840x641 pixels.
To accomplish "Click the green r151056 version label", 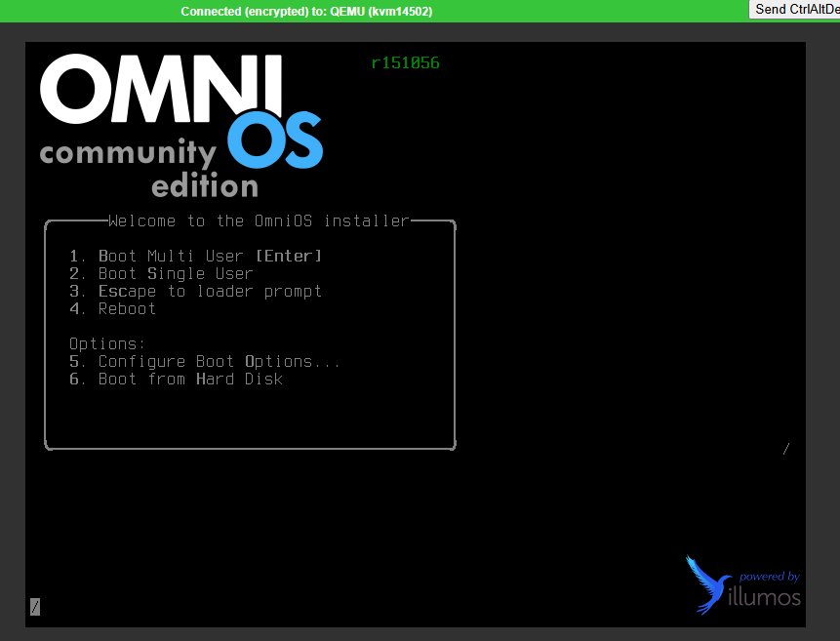I will pos(405,63).
